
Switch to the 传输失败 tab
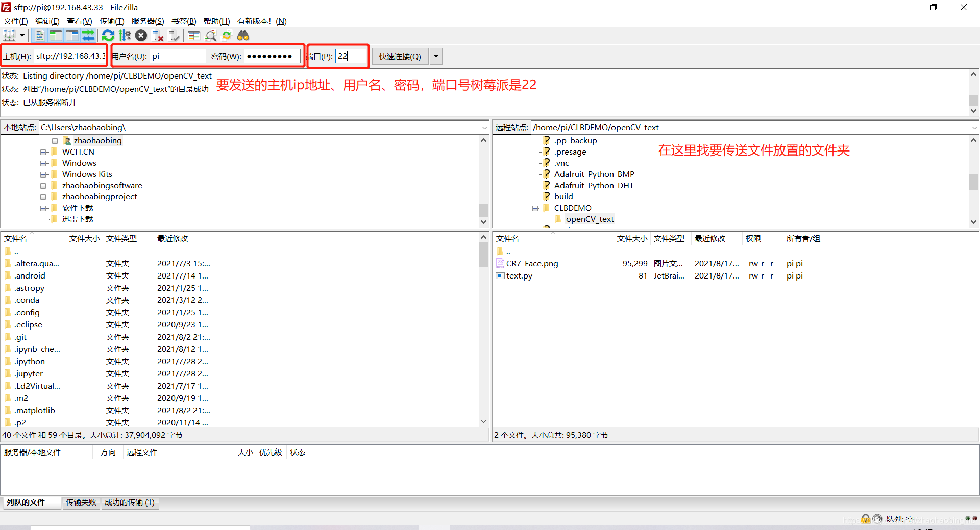point(81,502)
